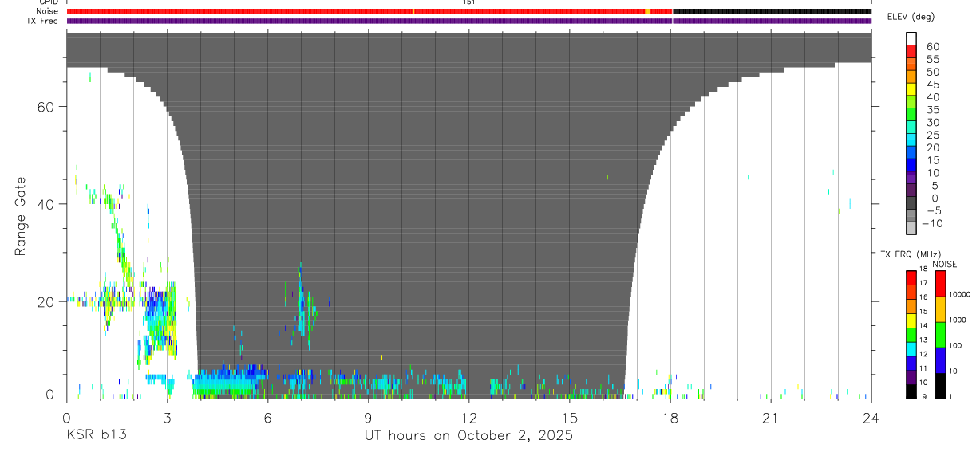The width and height of the screenshot is (980, 452).
Task: Click the x-axis tick label '6'
Action: 267,419
